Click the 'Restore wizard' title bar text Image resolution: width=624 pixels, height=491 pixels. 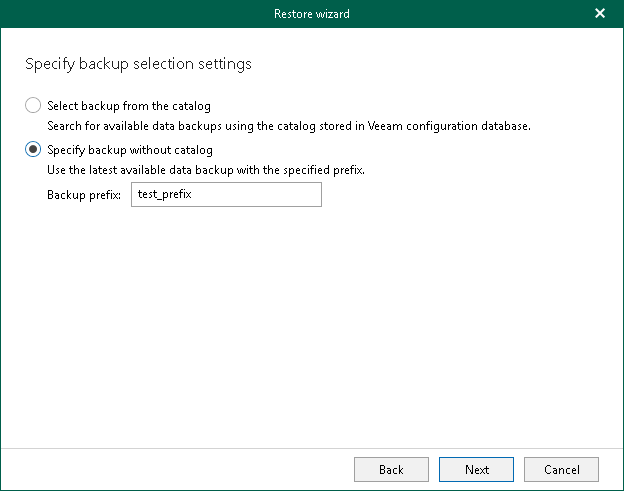tap(311, 14)
